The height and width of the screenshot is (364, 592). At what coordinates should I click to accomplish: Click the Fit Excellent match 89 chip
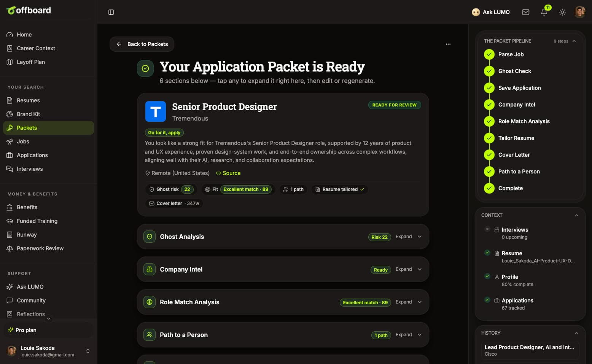tap(238, 189)
